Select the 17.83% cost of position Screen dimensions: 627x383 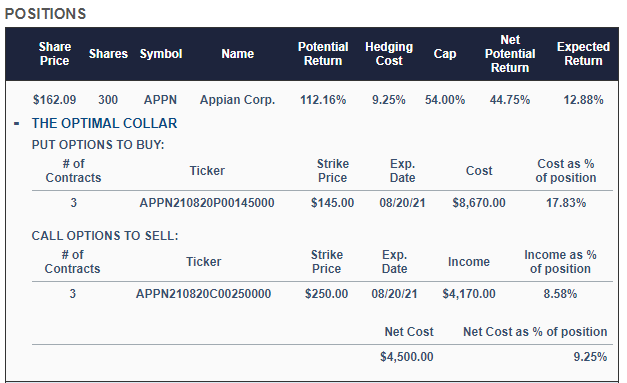(x=566, y=203)
